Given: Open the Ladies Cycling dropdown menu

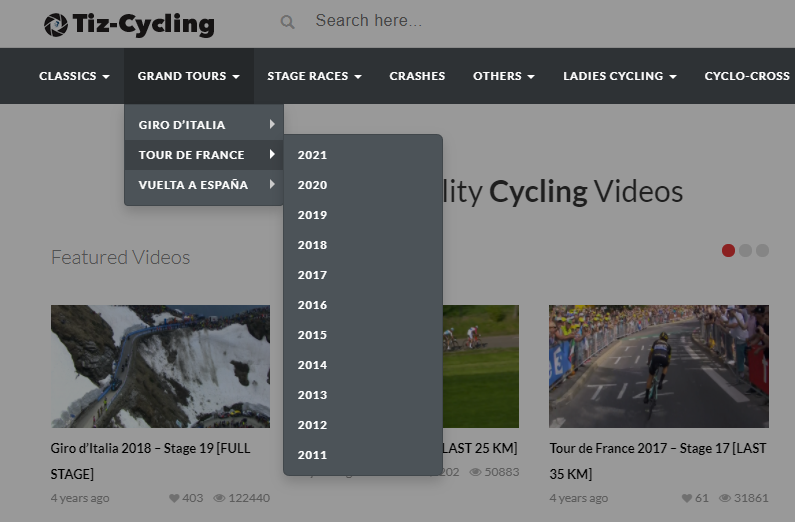Looking at the screenshot, I should (x=620, y=76).
